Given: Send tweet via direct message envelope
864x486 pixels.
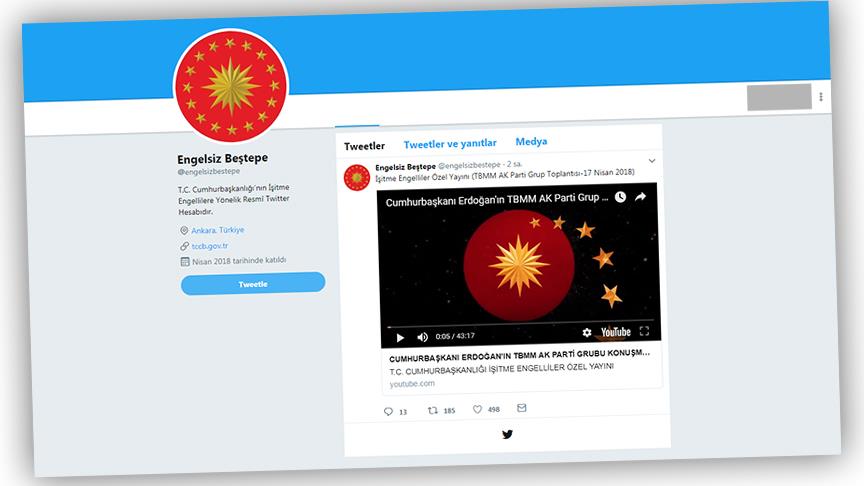Looking at the screenshot, I should pyautogui.click(x=522, y=408).
